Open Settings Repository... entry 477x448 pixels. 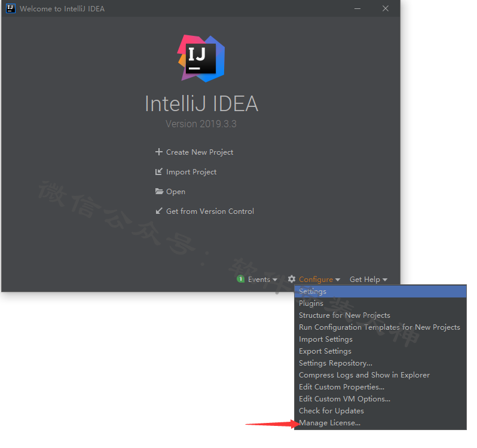point(380,363)
